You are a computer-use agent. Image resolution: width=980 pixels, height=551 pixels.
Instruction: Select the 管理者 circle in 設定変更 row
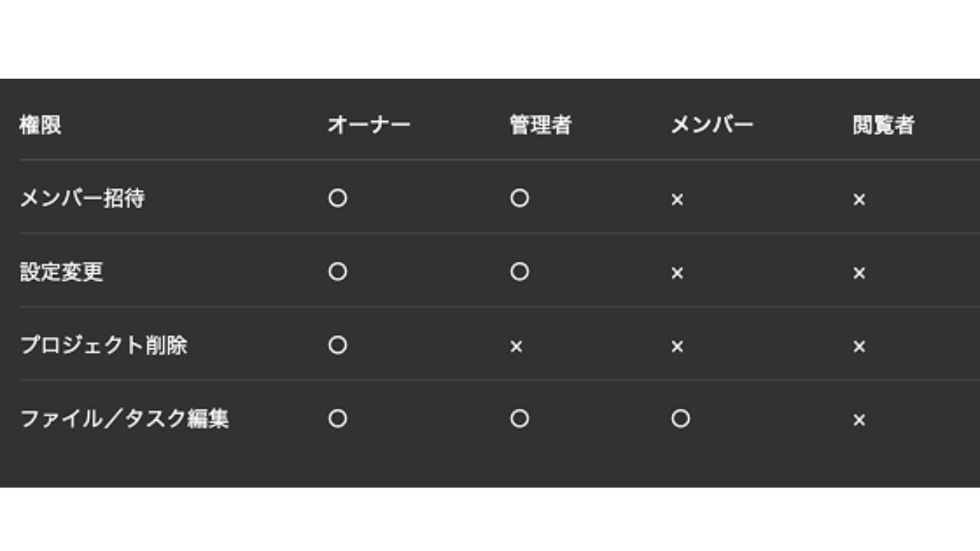519,272
